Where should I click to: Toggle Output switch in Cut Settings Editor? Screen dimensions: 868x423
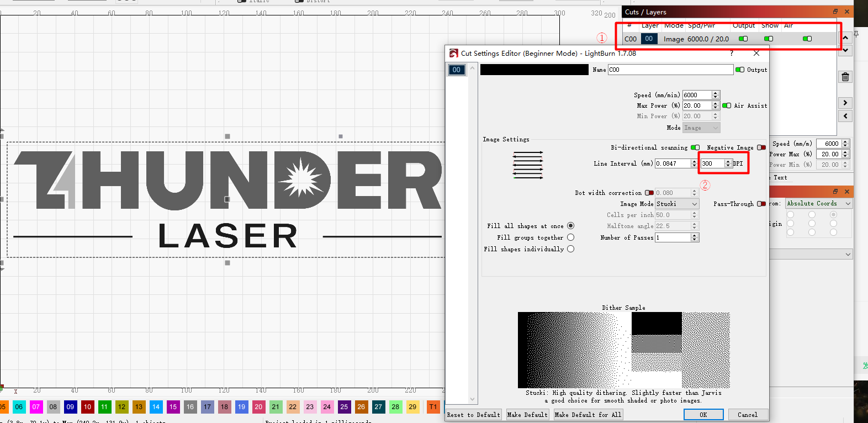tap(740, 70)
